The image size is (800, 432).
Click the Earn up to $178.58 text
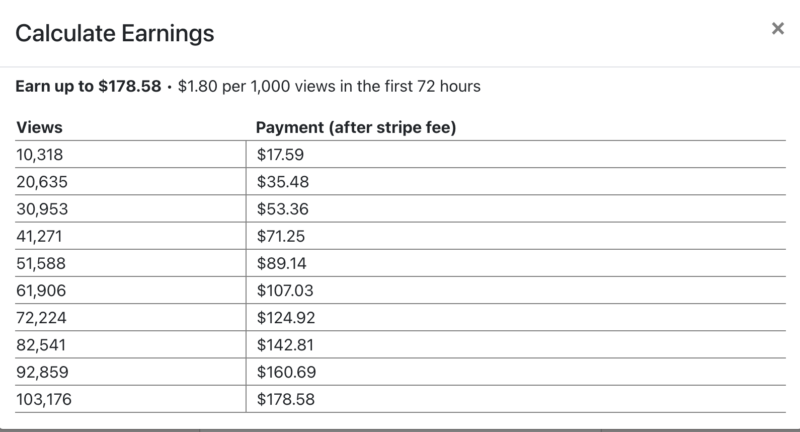tap(89, 86)
